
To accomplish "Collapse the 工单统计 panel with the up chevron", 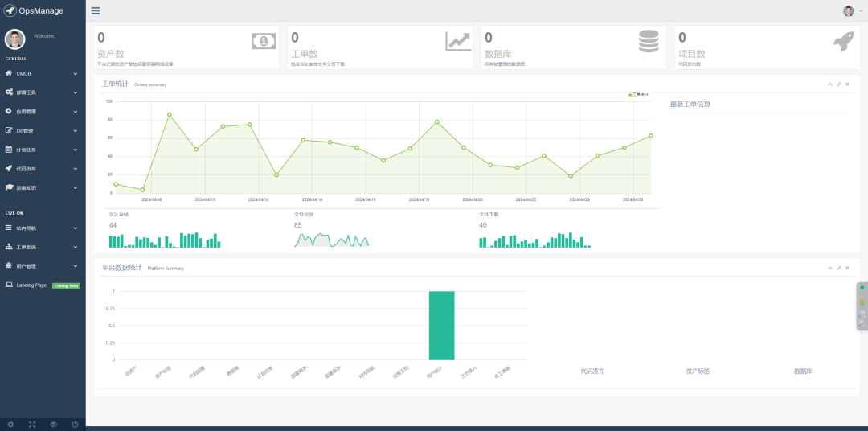I will 830,84.
